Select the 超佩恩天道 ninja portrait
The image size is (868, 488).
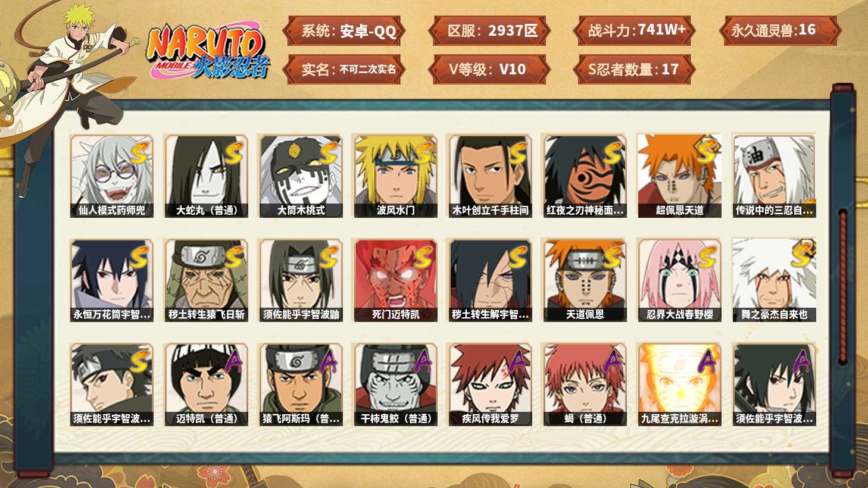pyautogui.click(x=679, y=176)
